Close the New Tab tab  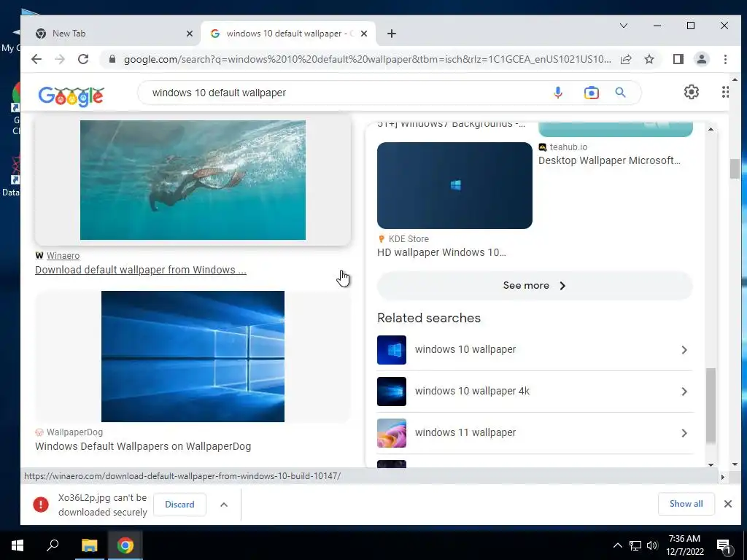click(x=189, y=34)
